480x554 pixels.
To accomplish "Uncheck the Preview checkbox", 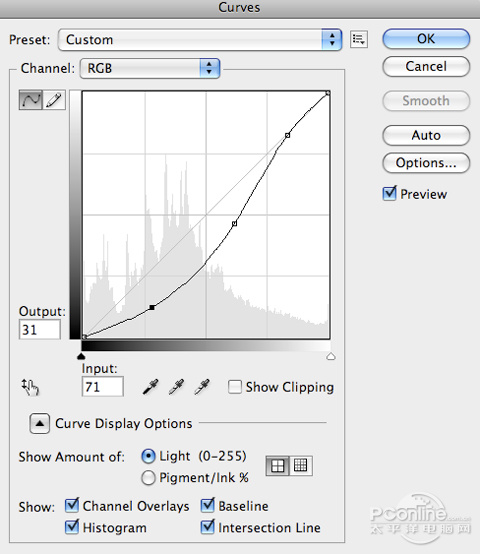I will pos(390,194).
